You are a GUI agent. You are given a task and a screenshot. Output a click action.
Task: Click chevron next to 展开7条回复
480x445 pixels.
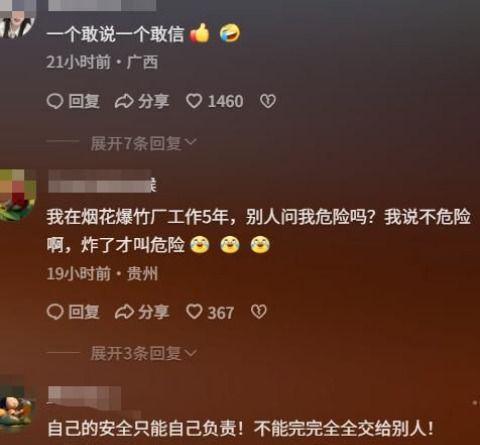coord(191,143)
